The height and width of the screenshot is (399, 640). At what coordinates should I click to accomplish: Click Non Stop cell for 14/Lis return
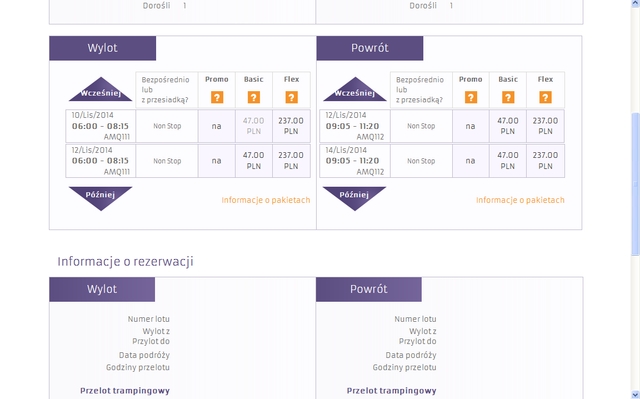pyautogui.click(x=421, y=161)
